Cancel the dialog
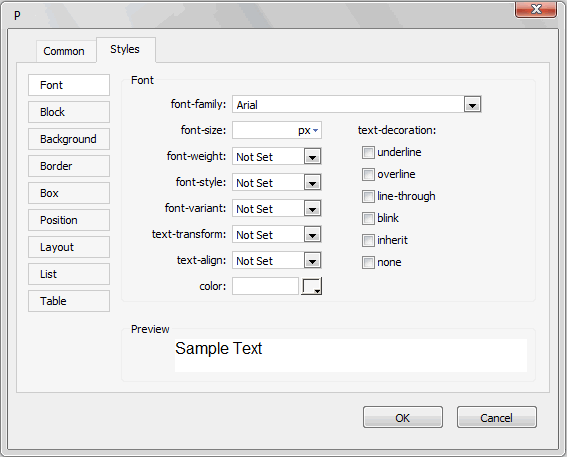 click(496, 418)
